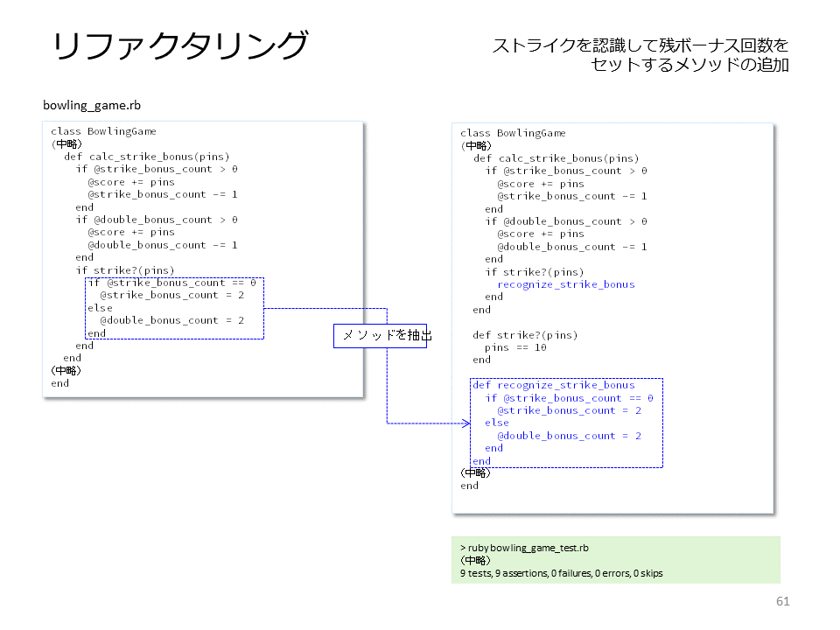Click class BowlingGame in the right code box
Viewport: 840px width, 630px height.
tap(513, 133)
